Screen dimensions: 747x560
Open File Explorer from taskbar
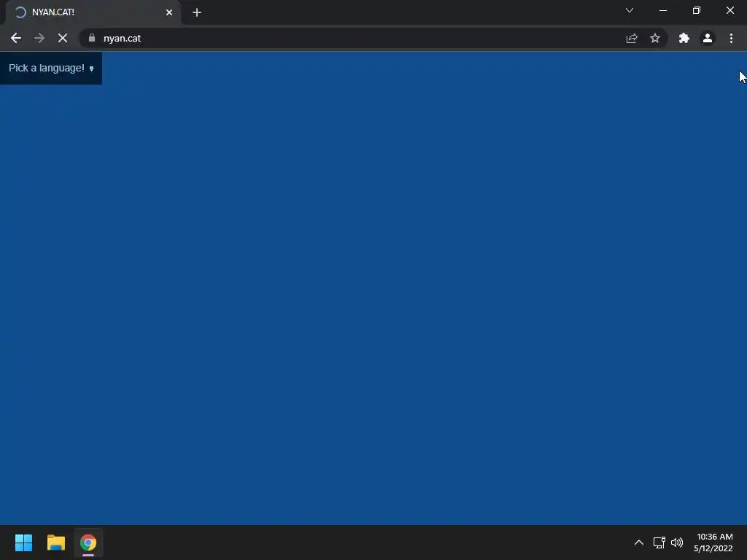(55, 542)
